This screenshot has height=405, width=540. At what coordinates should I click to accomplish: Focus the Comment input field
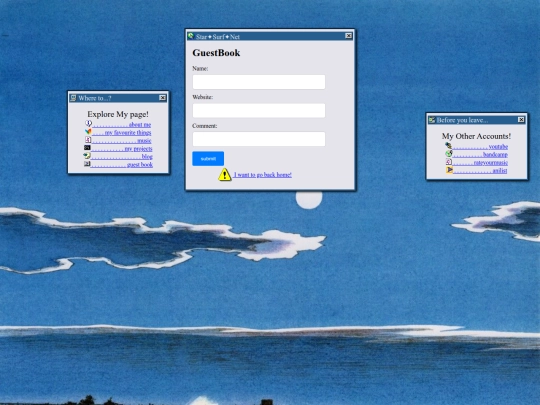(x=259, y=139)
